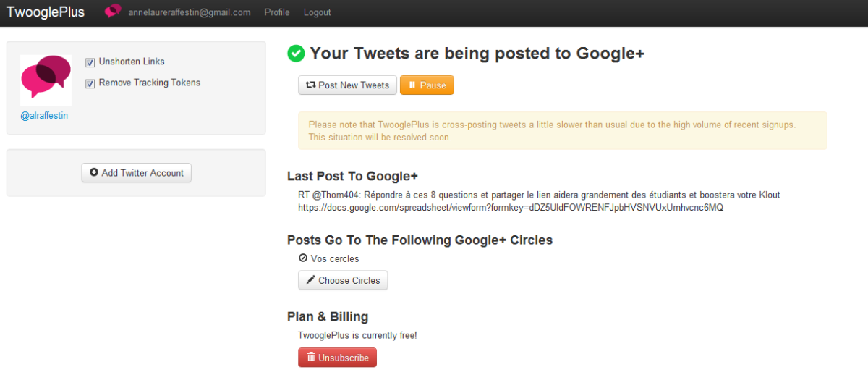Click the check circle icon beside Vos cercles
This screenshot has height=375, width=868.
tap(303, 258)
